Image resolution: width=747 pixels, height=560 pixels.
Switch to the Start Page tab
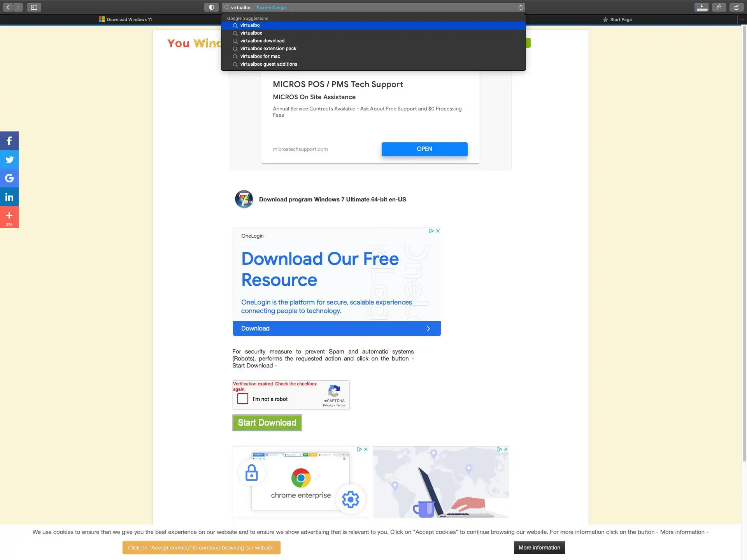(x=617, y=19)
